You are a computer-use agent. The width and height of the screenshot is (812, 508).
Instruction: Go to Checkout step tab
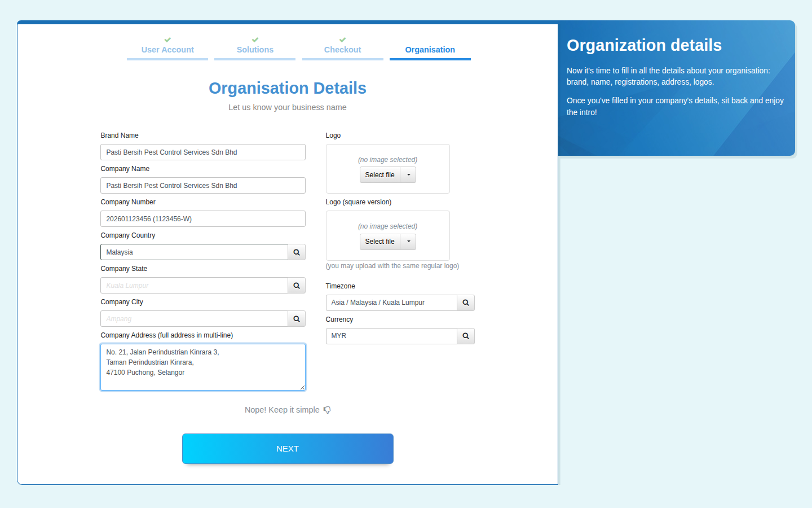click(x=342, y=50)
